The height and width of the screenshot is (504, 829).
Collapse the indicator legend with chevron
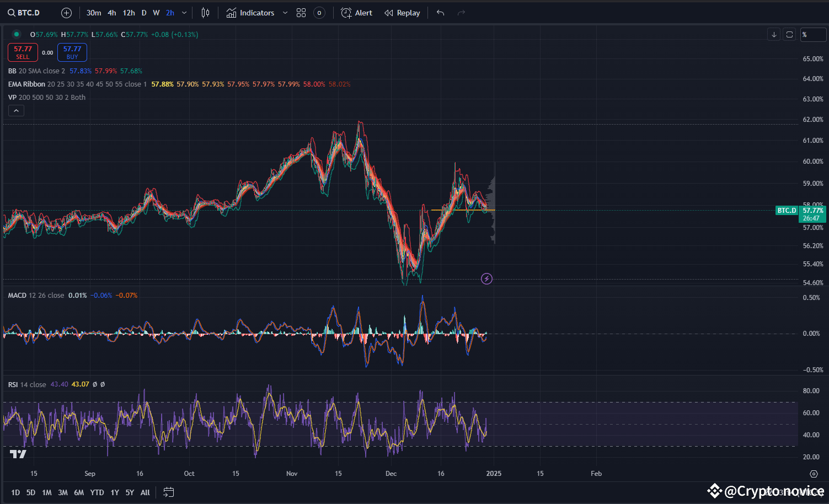pyautogui.click(x=16, y=111)
